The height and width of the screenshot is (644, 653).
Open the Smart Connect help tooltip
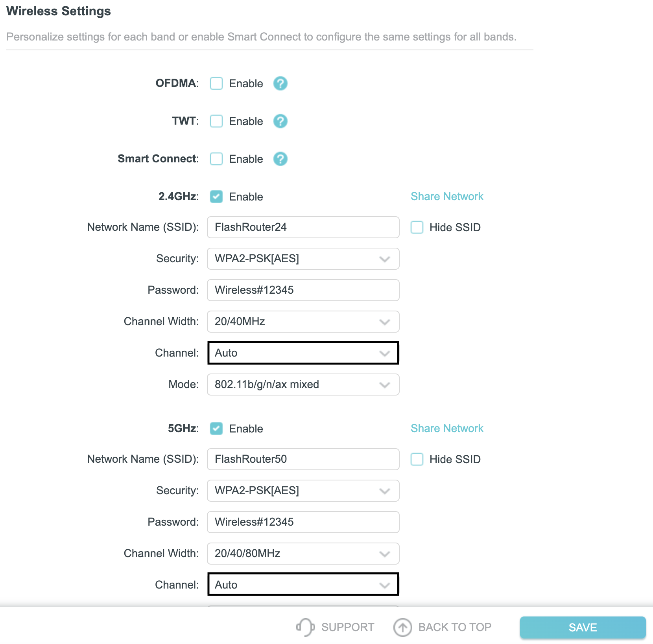(280, 159)
